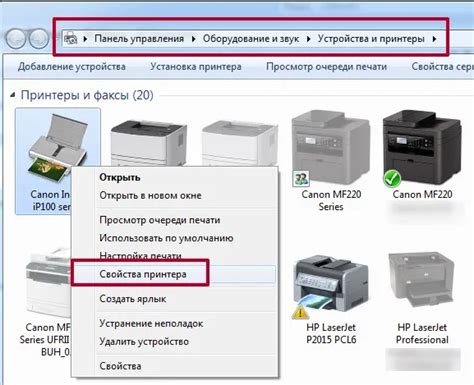Click the Принтеры и факсы (20) heading
The width and height of the screenshot is (474, 385).
87,95
